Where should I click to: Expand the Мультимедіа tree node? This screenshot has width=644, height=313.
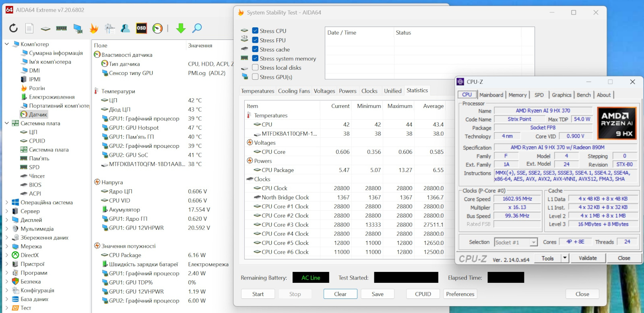(7, 229)
